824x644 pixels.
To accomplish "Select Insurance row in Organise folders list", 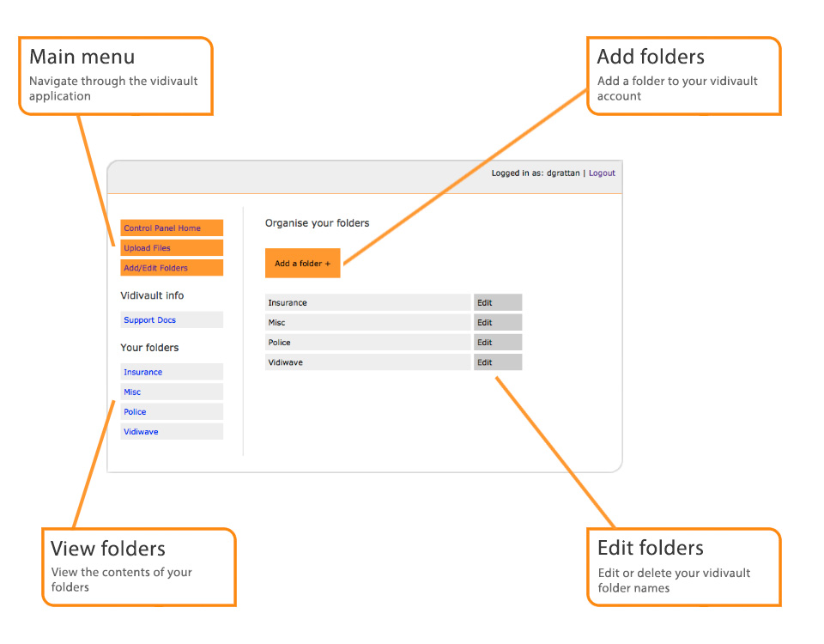I will pos(368,303).
